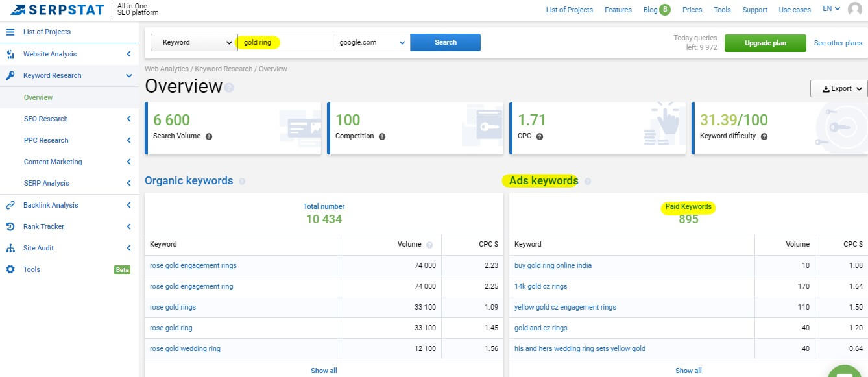Open keyword yellow gold cz engagement rings
Viewport: 868px width, 377px height.
point(565,307)
